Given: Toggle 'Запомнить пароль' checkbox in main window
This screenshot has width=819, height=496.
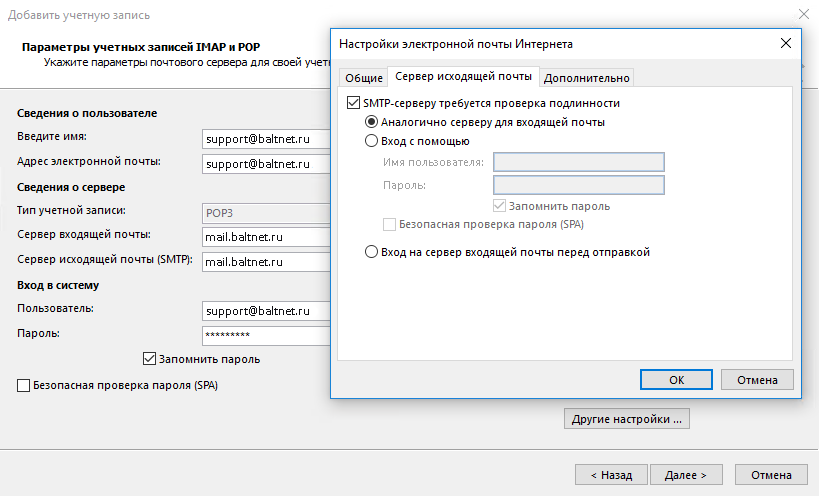Looking at the screenshot, I should click(150, 358).
